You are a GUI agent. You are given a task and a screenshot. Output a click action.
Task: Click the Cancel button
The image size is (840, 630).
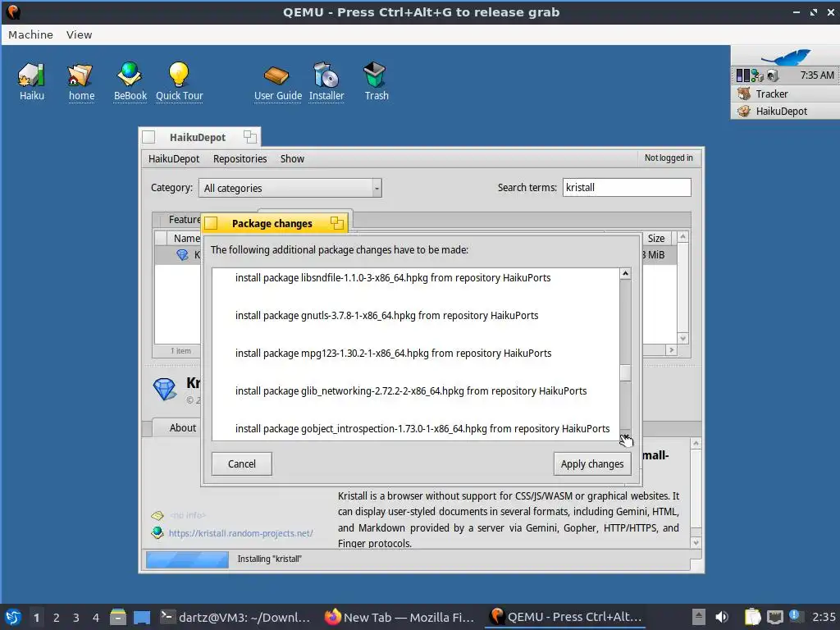coord(242,464)
